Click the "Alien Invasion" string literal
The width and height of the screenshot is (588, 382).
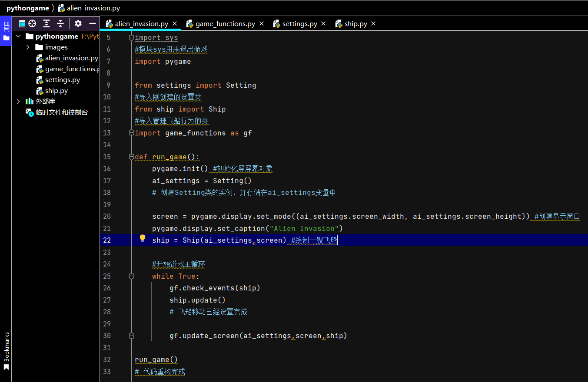coord(304,228)
